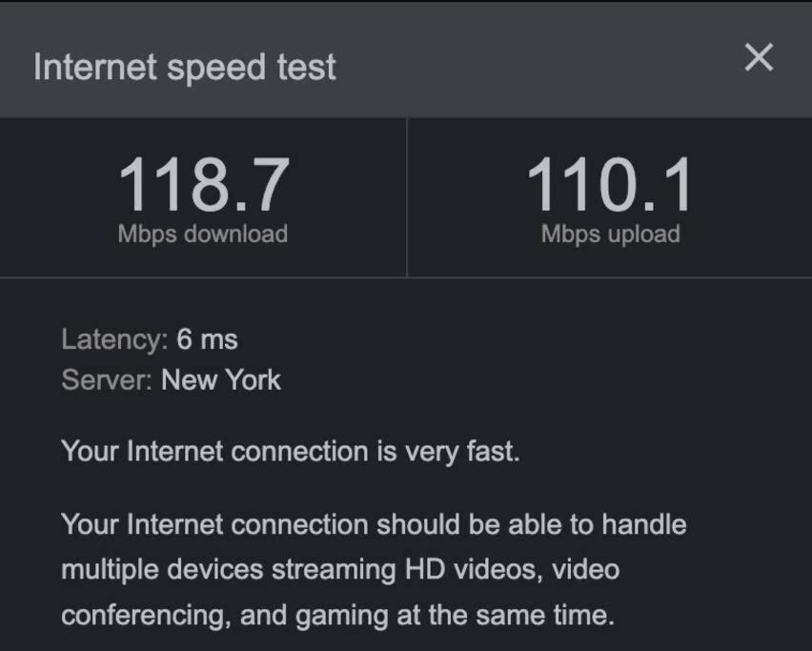Click the word "conferencing" in the description
The image size is (812, 651).
[145, 615]
